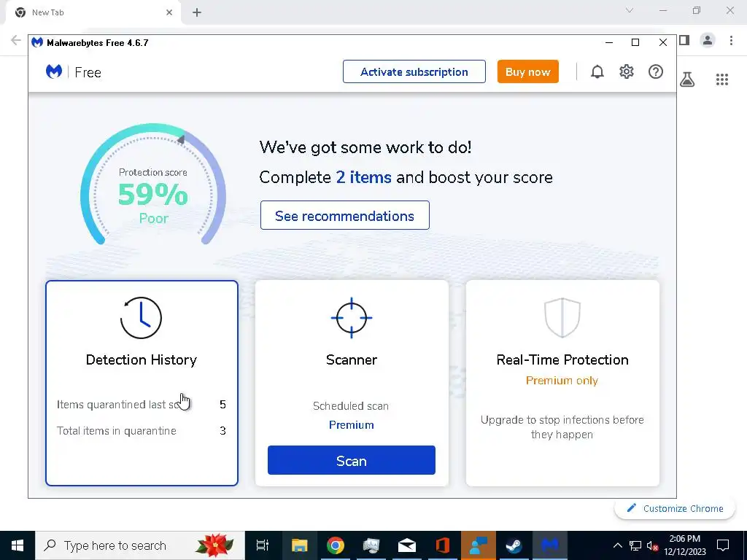Open Chrome profile avatar
The image size is (747, 560).
[x=708, y=40]
